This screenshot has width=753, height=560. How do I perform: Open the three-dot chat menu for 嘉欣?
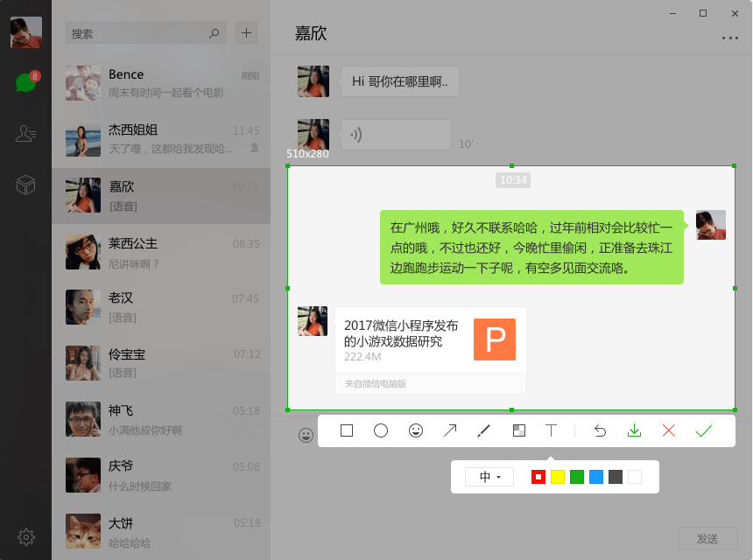(x=730, y=38)
